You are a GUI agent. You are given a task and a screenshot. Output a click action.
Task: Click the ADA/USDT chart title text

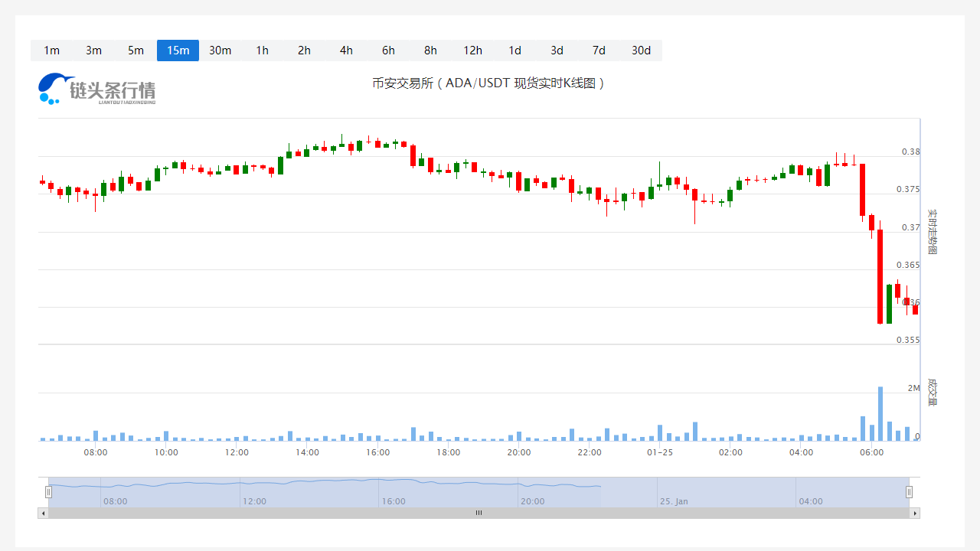[488, 83]
